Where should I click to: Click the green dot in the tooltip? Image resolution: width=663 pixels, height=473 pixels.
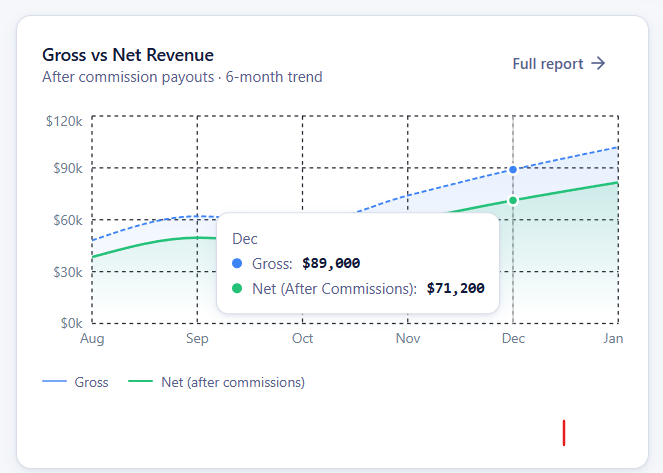point(237,289)
